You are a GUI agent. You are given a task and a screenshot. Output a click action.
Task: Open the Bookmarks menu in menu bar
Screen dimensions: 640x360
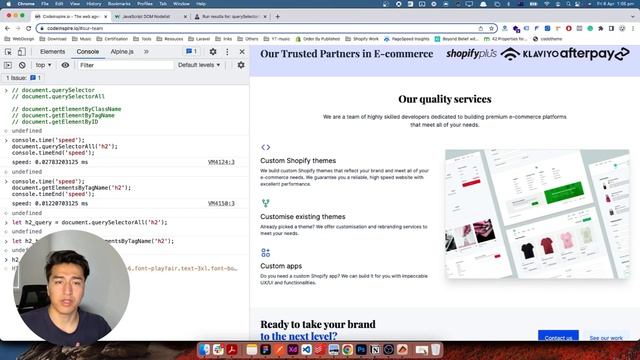tap(119, 4)
